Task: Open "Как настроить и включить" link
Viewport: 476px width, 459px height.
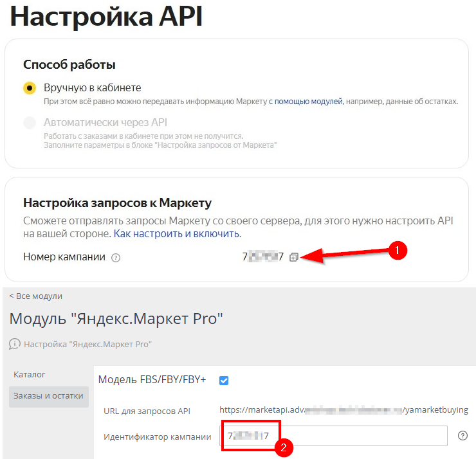Action: pyautogui.click(x=178, y=233)
